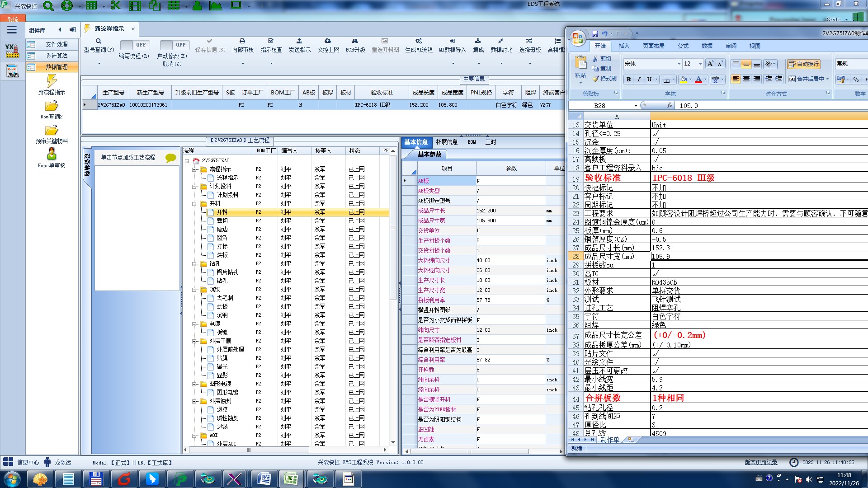Expand the 选择母板 dropdown arrow
This screenshot has width=868, height=488.
tap(530, 63)
